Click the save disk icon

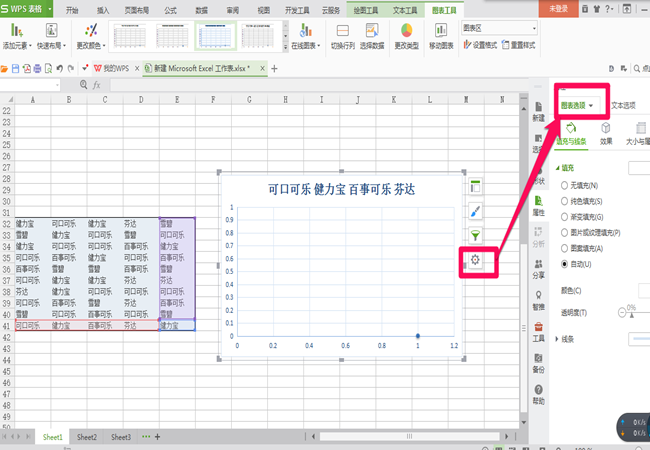[x=16, y=69]
